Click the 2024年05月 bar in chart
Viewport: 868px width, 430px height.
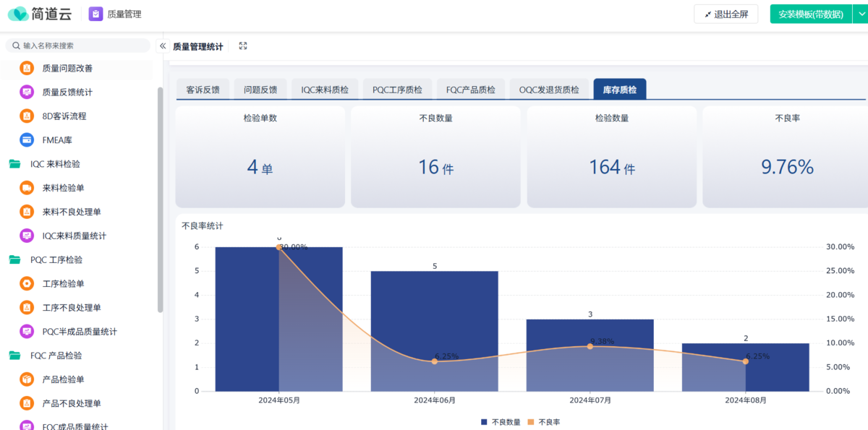tap(278, 319)
